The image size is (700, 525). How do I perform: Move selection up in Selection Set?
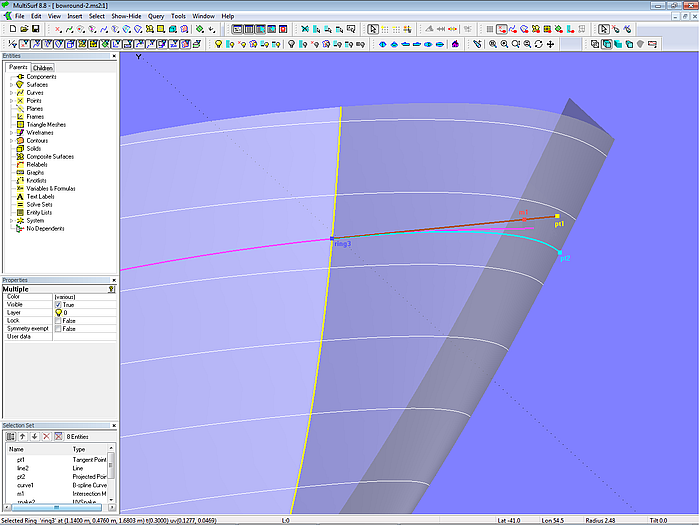22,436
